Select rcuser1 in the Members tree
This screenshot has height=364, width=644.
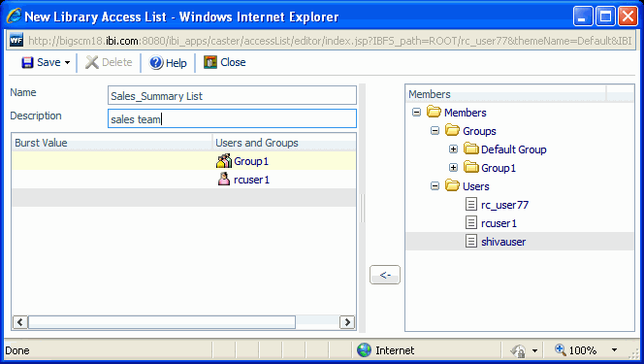coord(499,223)
